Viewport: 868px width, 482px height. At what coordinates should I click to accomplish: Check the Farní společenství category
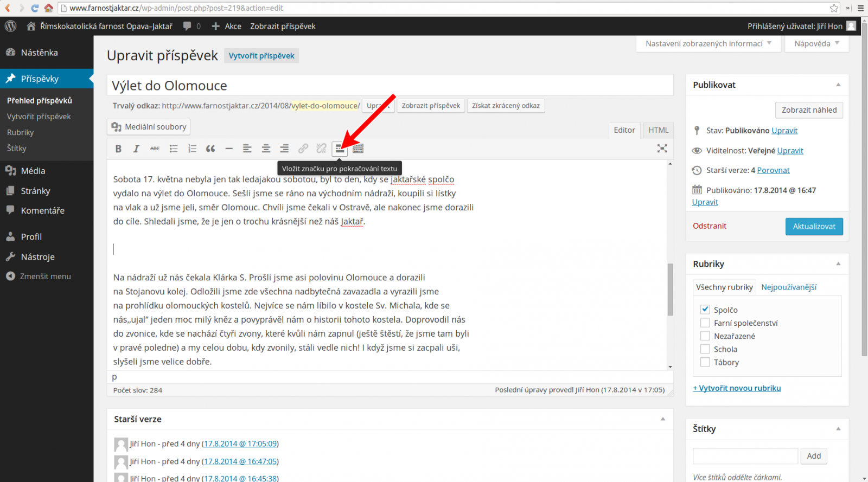point(705,323)
